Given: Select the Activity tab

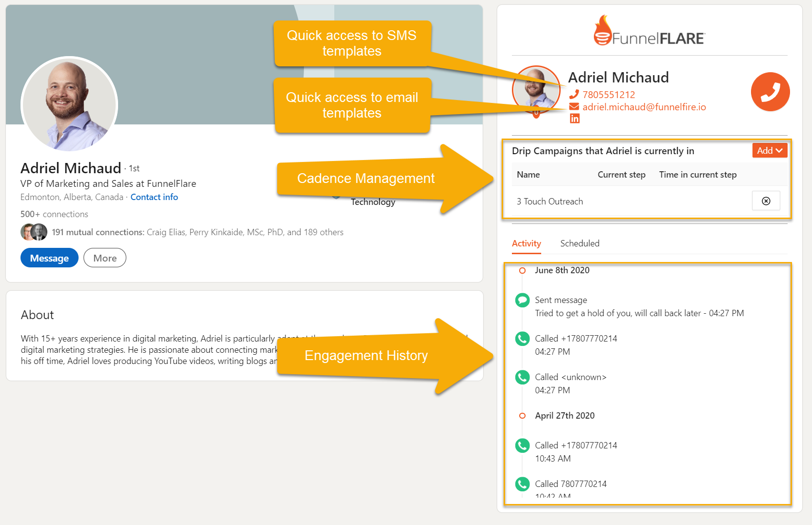Looking at the screenshot, I should (526, 243).
